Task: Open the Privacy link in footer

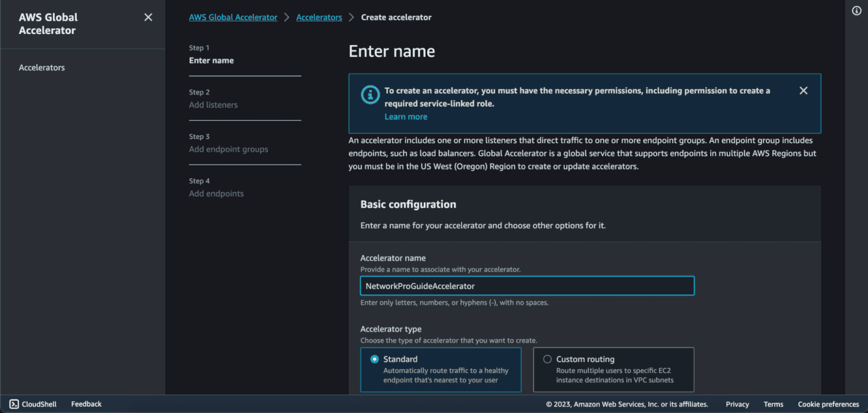Action: (x=737, y=404)
